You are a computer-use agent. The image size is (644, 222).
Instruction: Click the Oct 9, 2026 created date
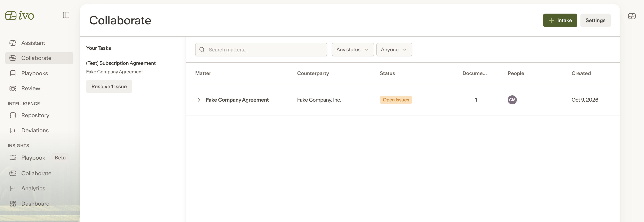585,100
